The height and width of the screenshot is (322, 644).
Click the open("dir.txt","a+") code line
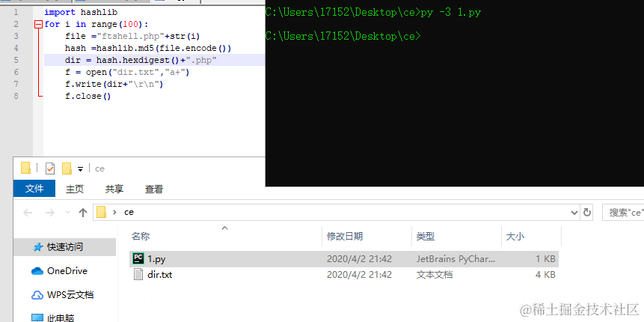point(127,73)
